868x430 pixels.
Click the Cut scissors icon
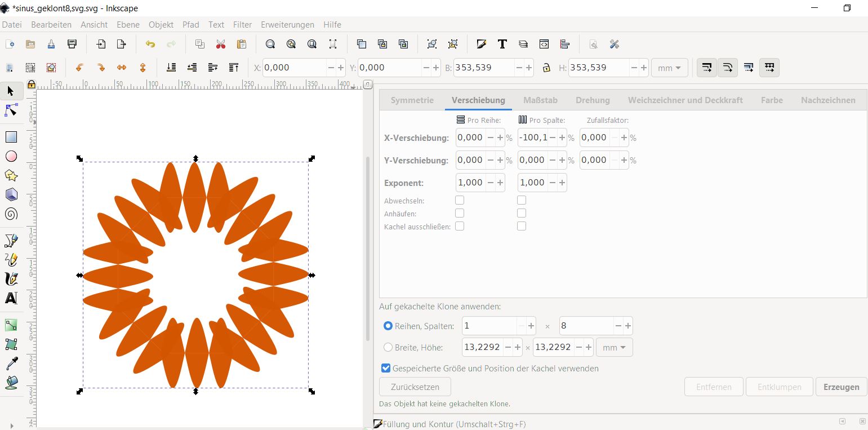coord(221,44)
